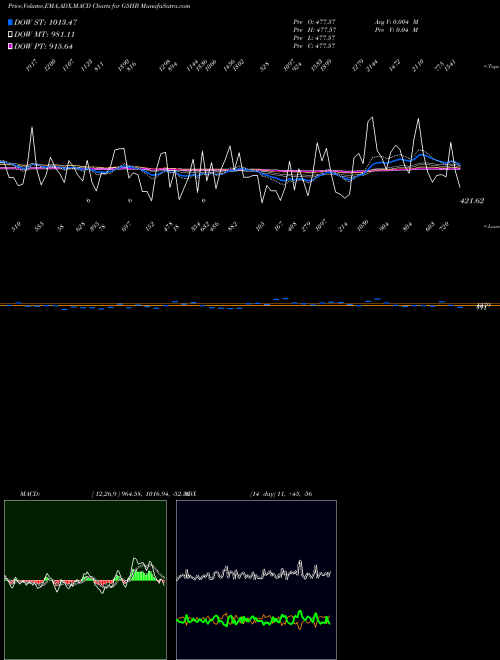
Task: Click the 'DOW MT: 981.11' legend text
Action: pyautogui.click(x=44, y=35)
